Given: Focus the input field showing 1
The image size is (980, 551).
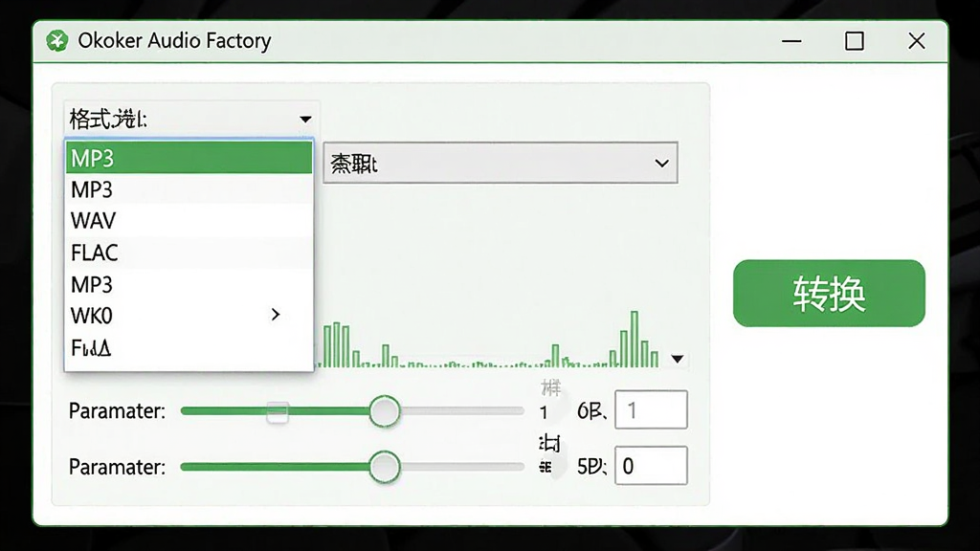Looking at the screenshot, I should 651,409.
